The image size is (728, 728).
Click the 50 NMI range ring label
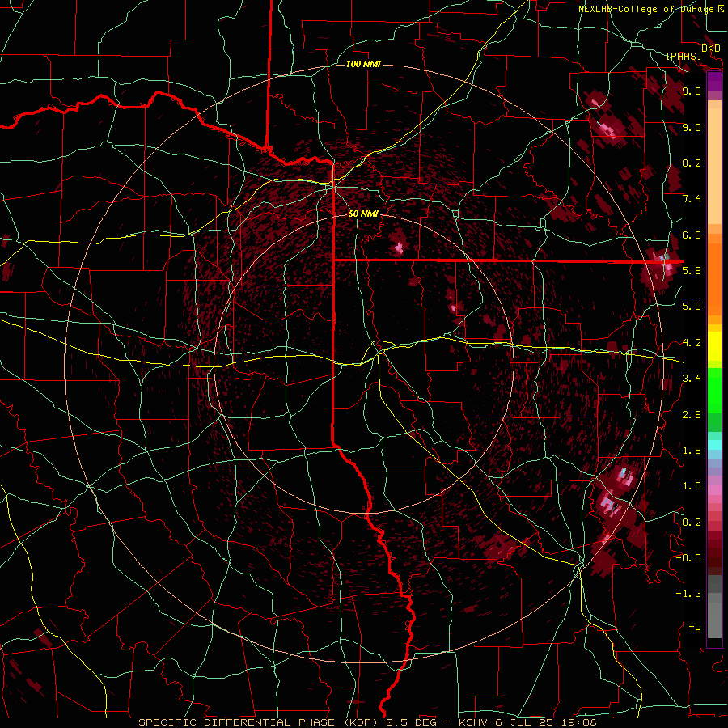click(x=363, y=214)
